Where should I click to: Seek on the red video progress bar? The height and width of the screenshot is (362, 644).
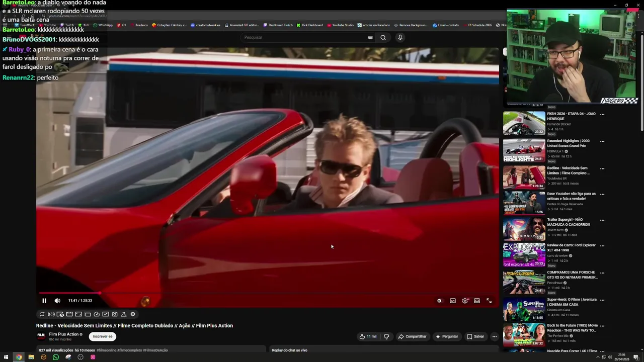[x=267, y=293]
